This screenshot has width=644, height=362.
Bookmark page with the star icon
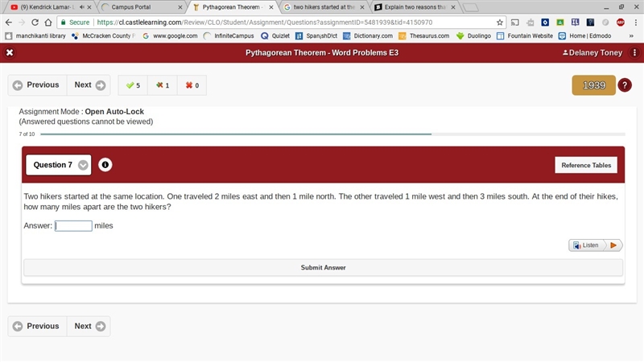pos(499,23)
